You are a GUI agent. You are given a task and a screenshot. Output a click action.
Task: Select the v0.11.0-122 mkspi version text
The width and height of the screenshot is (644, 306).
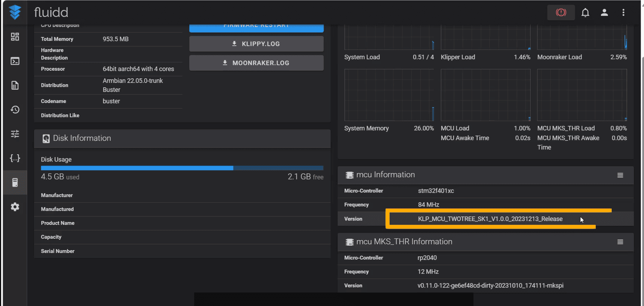pyautogui.click(x=490, y=285)
